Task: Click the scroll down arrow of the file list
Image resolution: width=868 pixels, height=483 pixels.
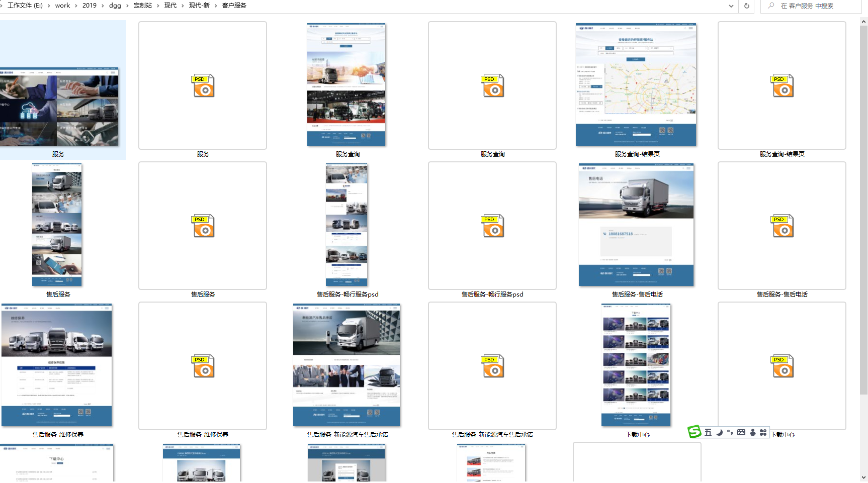Action: [x=863, y=477]
